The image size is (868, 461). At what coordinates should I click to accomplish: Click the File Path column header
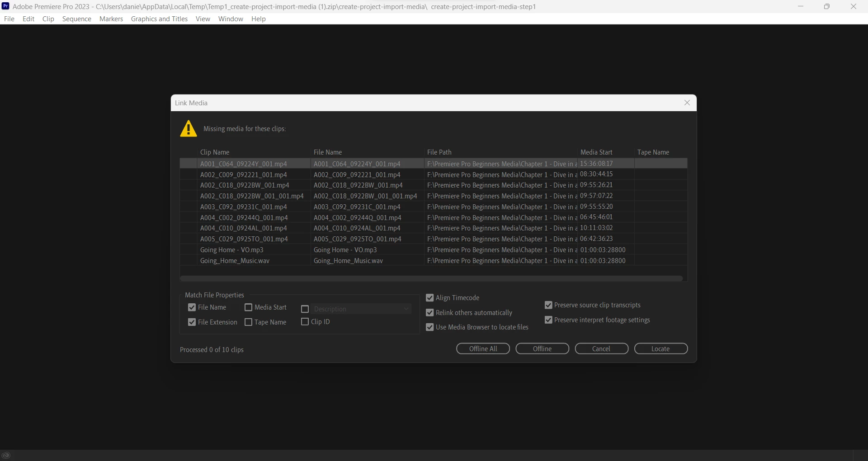coord(439,152)
